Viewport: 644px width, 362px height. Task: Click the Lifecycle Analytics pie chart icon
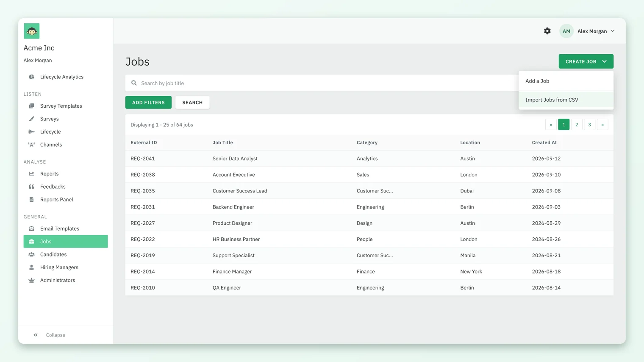coord(31,77)
